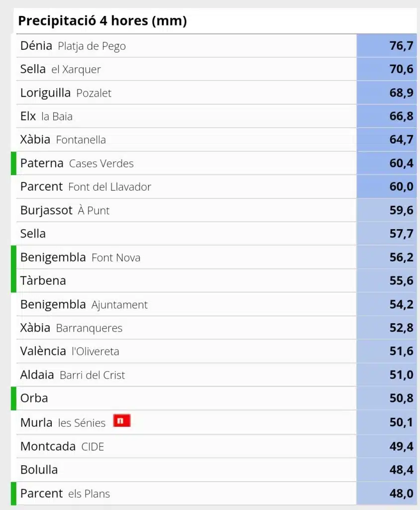Open the Dénia Platja de Pego row

click(216, 46)
